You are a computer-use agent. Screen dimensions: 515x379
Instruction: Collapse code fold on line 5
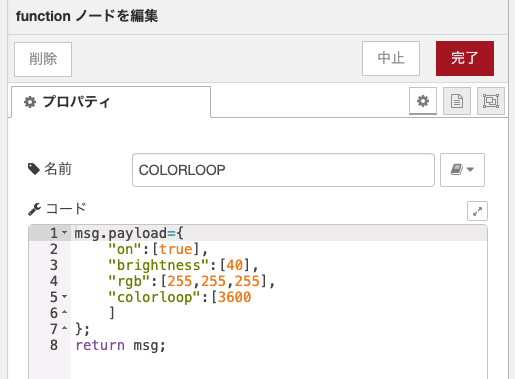[65, 296]
